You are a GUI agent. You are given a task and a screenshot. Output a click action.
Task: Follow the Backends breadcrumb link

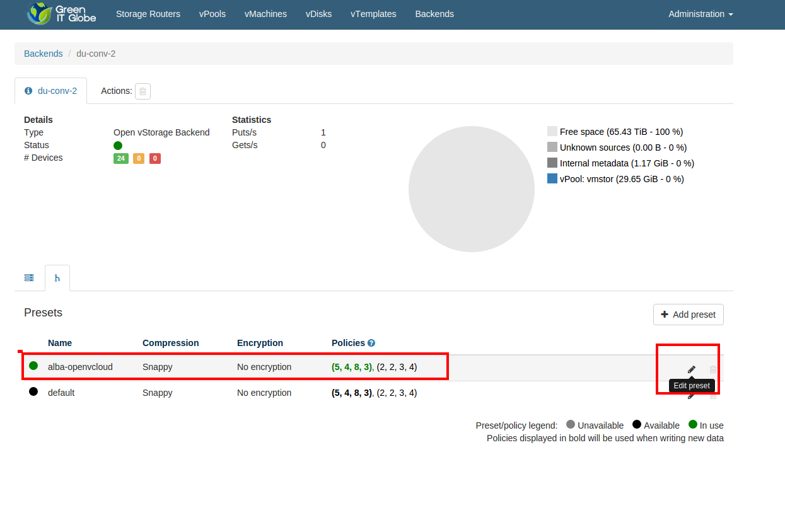coord(43,54)
